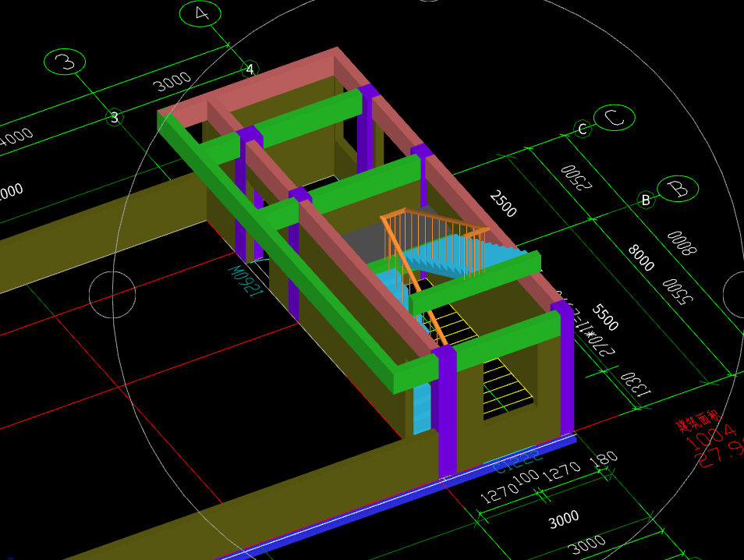Click the small hexagon axis marker 4
The image size is (744, 560).
pos(250,69)
